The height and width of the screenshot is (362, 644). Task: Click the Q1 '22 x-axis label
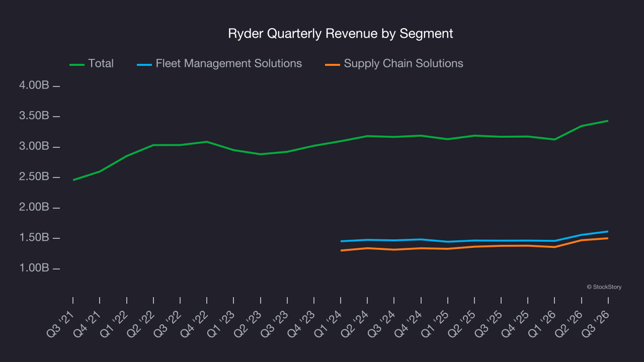click(x=115, y=324)
